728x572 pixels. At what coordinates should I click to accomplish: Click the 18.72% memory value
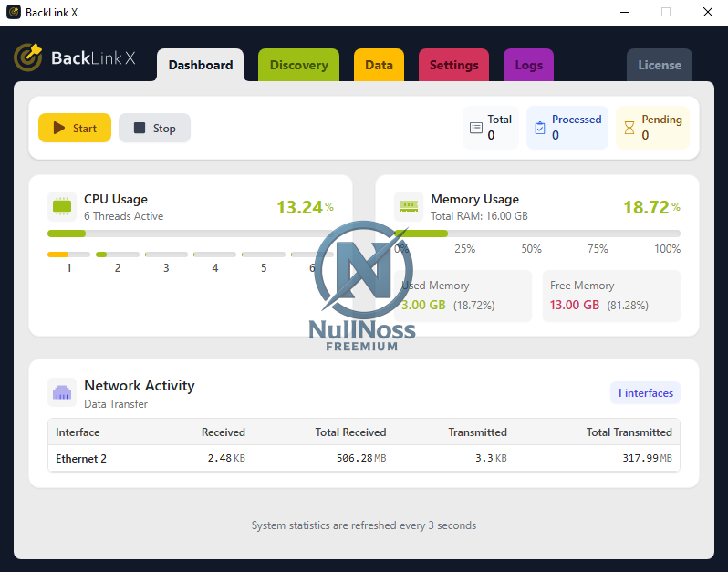point(651,207)
